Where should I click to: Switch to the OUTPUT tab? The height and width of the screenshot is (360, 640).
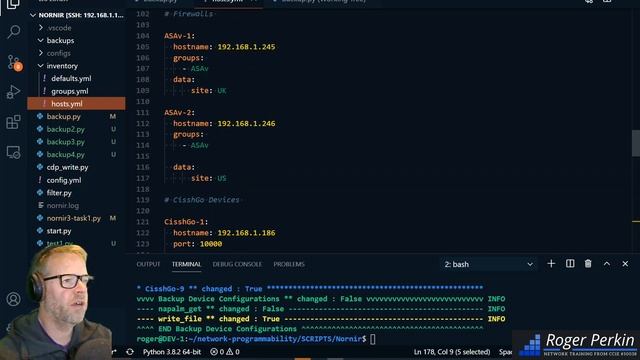148,264
